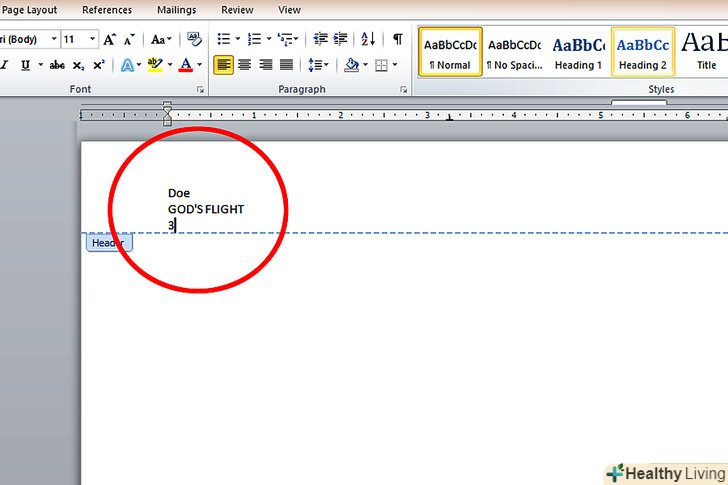Open the Mailings tab
The image size is (728, 485).
coord(176,10)
